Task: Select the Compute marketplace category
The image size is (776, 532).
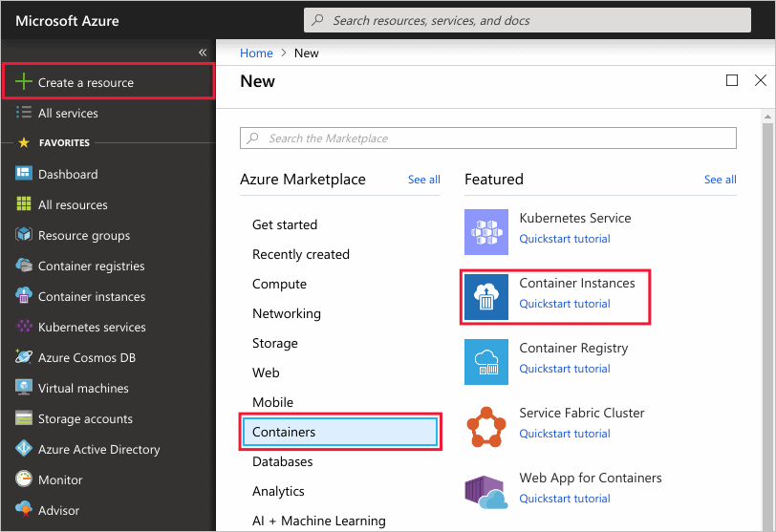Action: (279, 284)
